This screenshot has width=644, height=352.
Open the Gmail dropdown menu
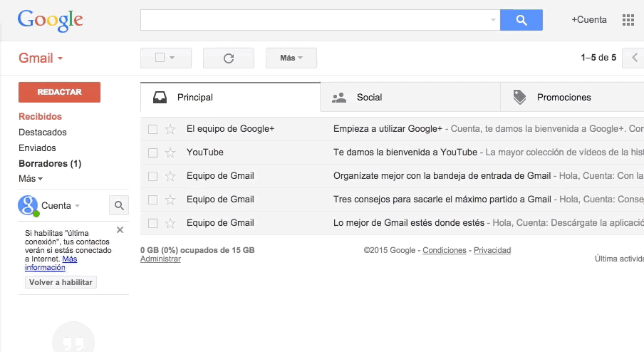[x=41, y=58]
